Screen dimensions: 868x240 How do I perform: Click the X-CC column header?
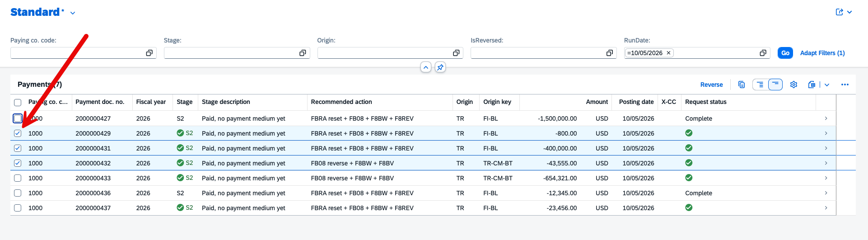669,102
